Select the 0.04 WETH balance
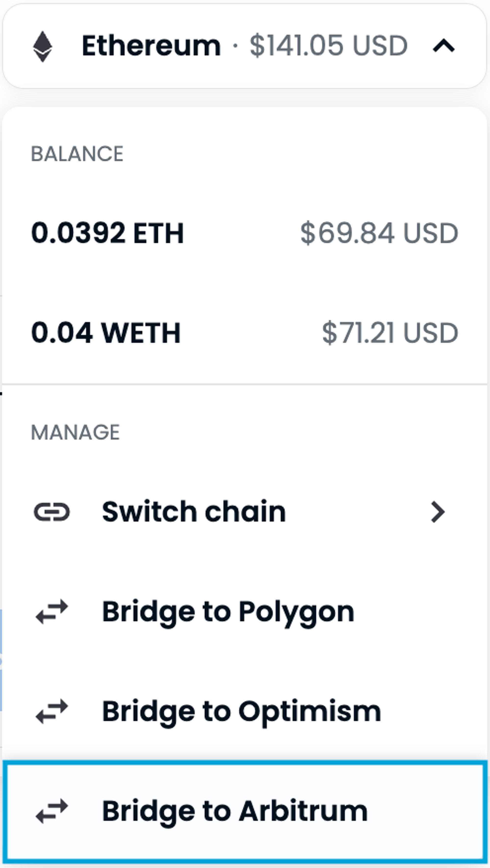490x868 pixels. [106, 333]
